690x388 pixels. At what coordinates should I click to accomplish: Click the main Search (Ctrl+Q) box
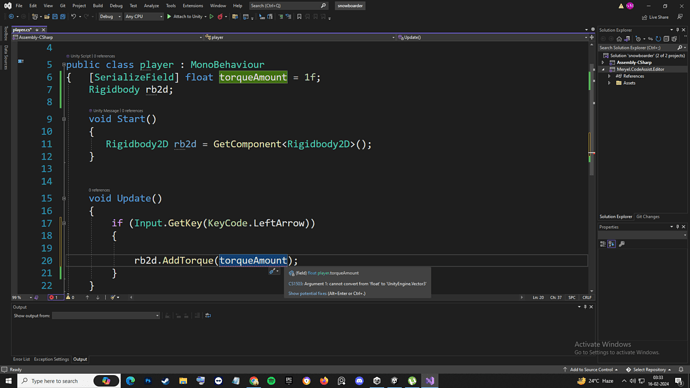288,6
